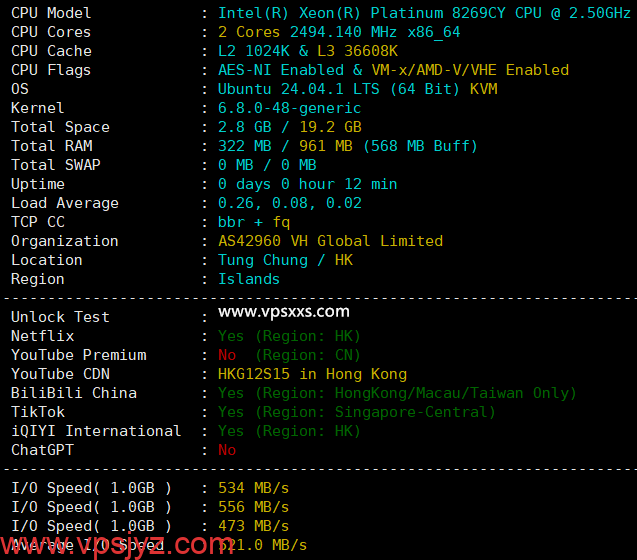Click the 'Location' label
Image resolution: width=637 pixels, height=560 pixels.
pos(46,260)
